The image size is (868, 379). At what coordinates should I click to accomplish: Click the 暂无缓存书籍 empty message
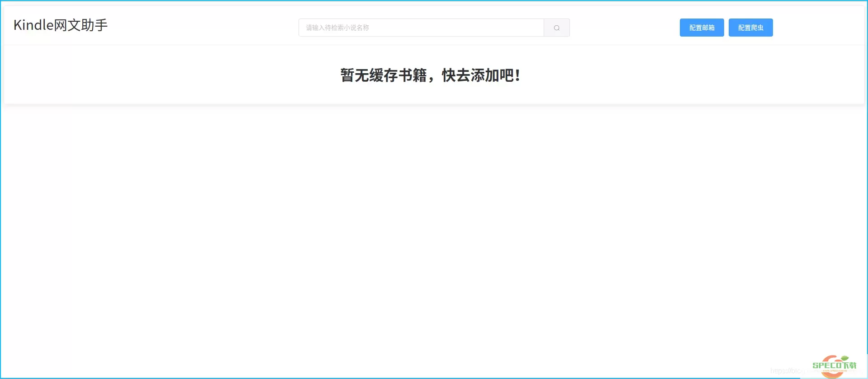tap(430, 75)
